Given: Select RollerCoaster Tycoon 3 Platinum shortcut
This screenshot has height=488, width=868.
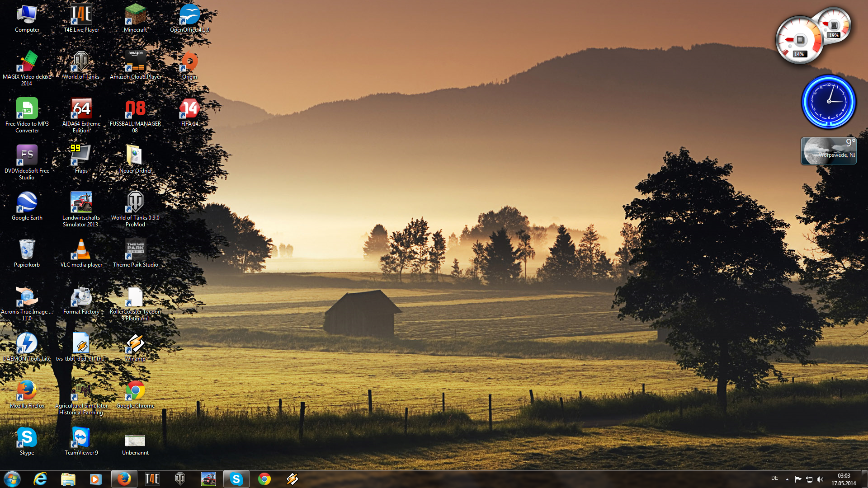Looking at the screenshot, I should (x=136, y=304).
